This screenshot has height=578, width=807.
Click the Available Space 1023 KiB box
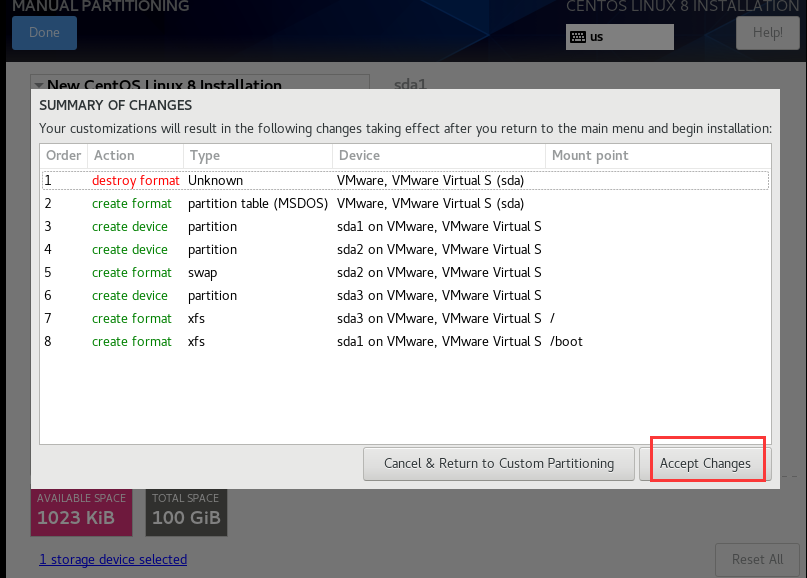[81, 512]
